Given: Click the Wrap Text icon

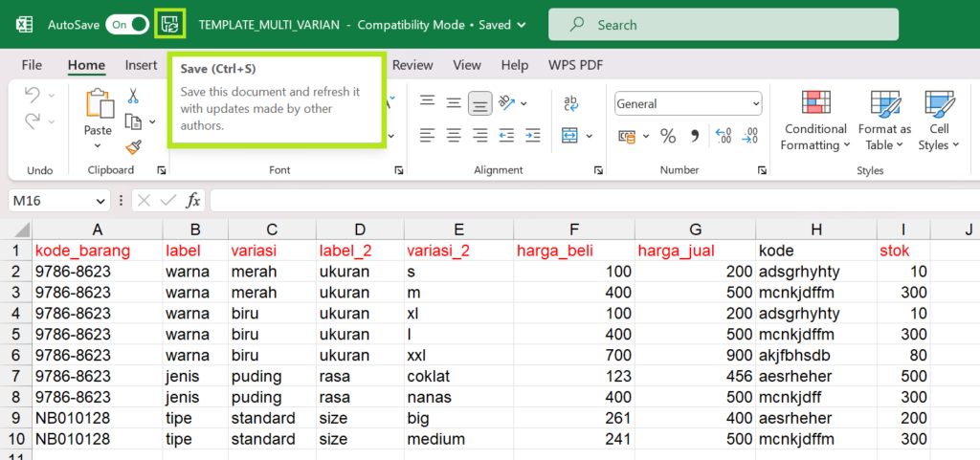Looking at the screenshot, I should coord(571,102).
